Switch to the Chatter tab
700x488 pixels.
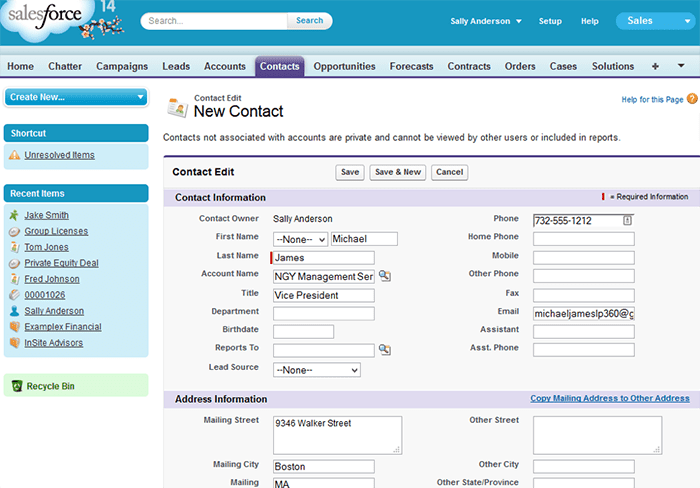[65, 66]
